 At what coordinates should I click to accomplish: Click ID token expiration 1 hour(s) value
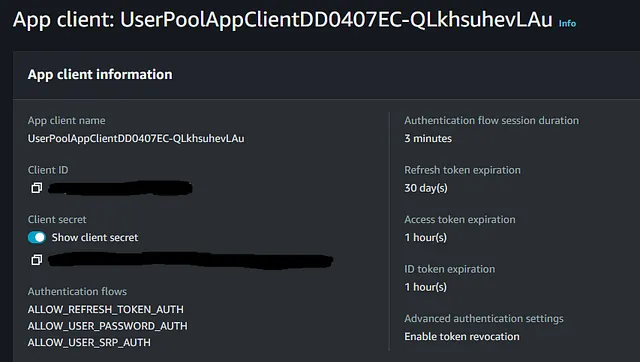426,287
